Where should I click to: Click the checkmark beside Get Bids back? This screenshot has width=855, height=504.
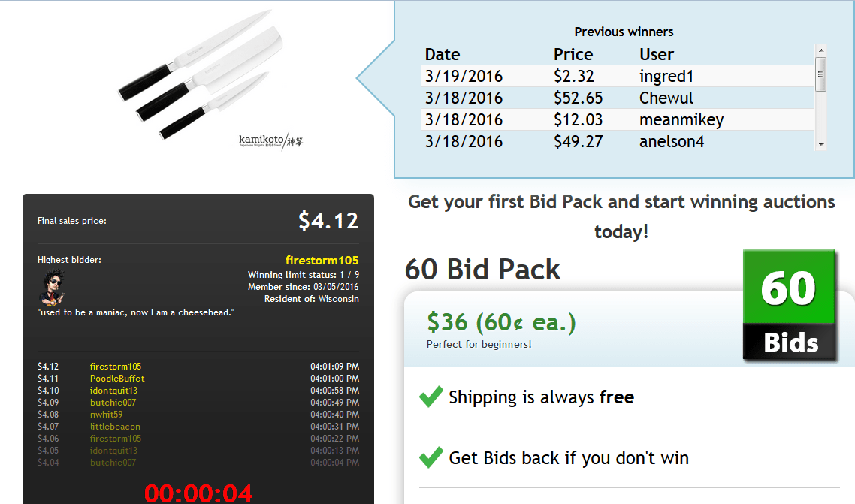[x=431, y=457]
